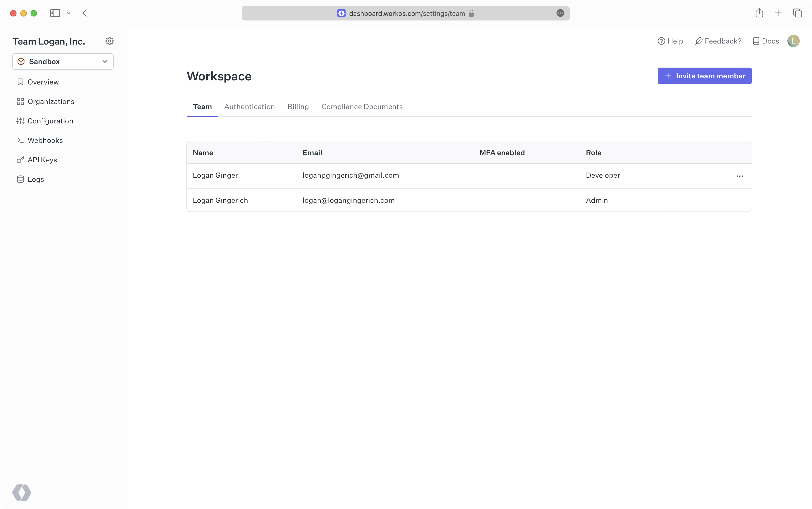Open a new browser tab
812x509 pixels.
778,13
